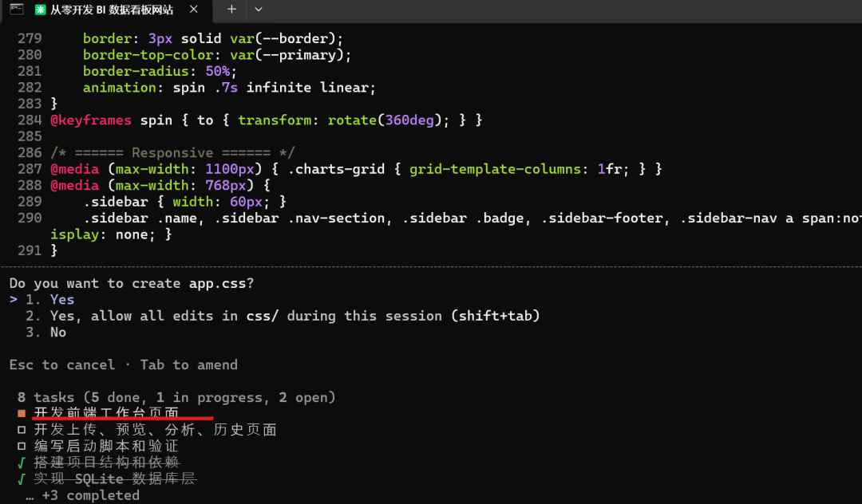The height and width of the screenshot is (504, 862).
Task: Click the Esc to cancel hint
Action: [x=62, y=365]
